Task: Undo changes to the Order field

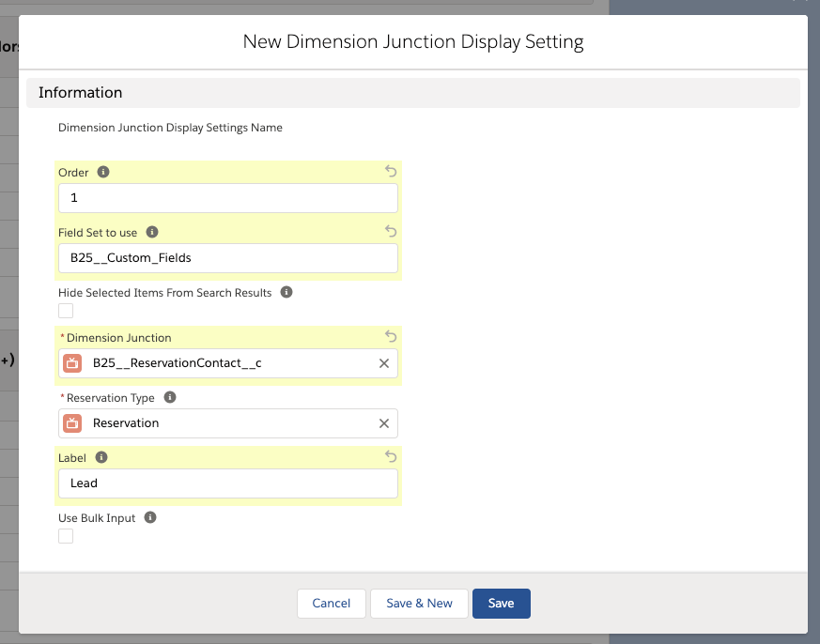Action: pyautogui.click(x=391, y=172)
